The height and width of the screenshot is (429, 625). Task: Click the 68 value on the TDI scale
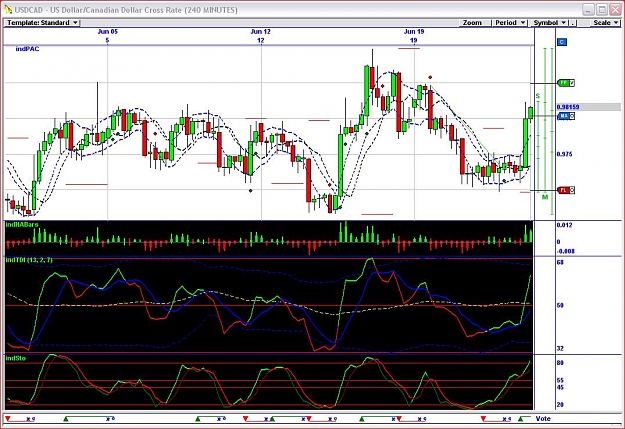560,262
